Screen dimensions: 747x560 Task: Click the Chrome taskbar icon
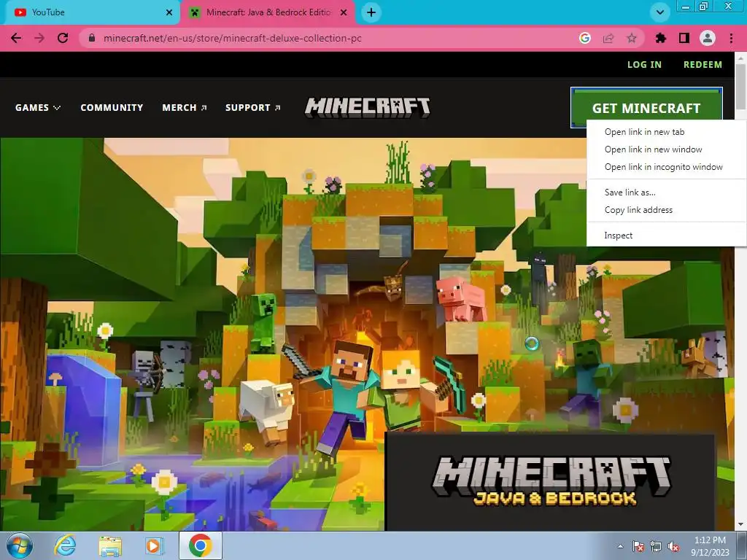pyautogui.click(x=200, y=545)
